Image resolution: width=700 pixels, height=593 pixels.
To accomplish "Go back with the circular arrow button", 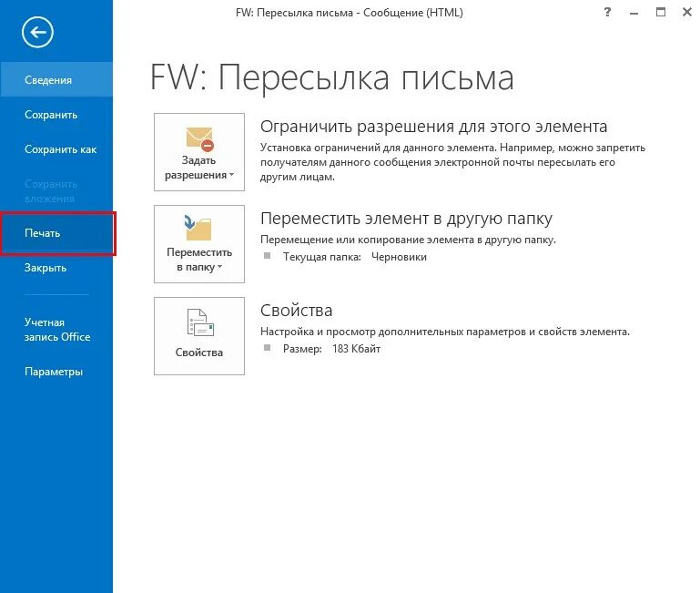I will click(x=37, y=32).
